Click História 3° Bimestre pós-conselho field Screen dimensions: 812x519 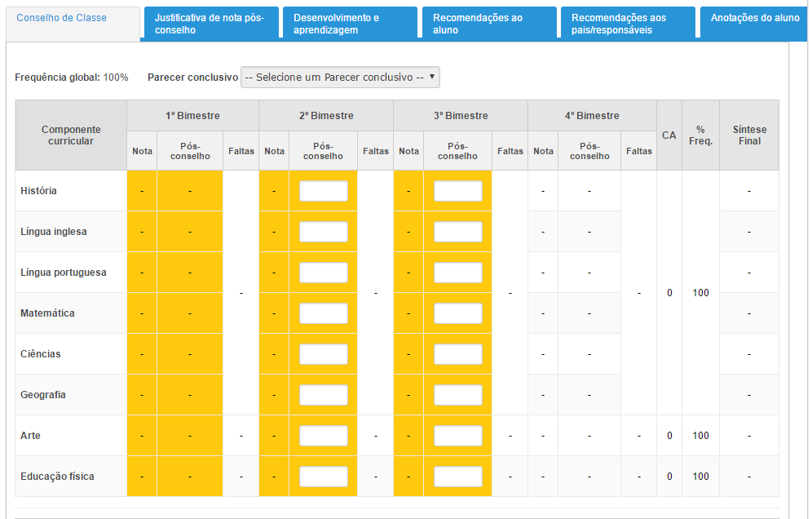[458, 191]
